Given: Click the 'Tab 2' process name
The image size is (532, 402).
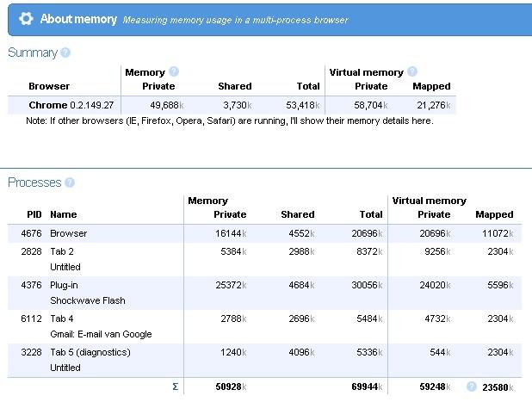Looking at the screenshot, I should click(62, 251).
